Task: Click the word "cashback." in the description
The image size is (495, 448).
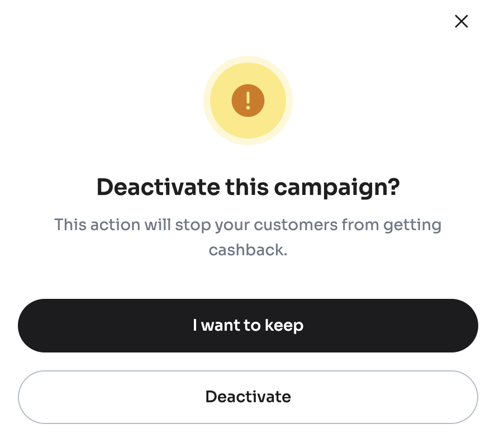Action: click(247, 250)
